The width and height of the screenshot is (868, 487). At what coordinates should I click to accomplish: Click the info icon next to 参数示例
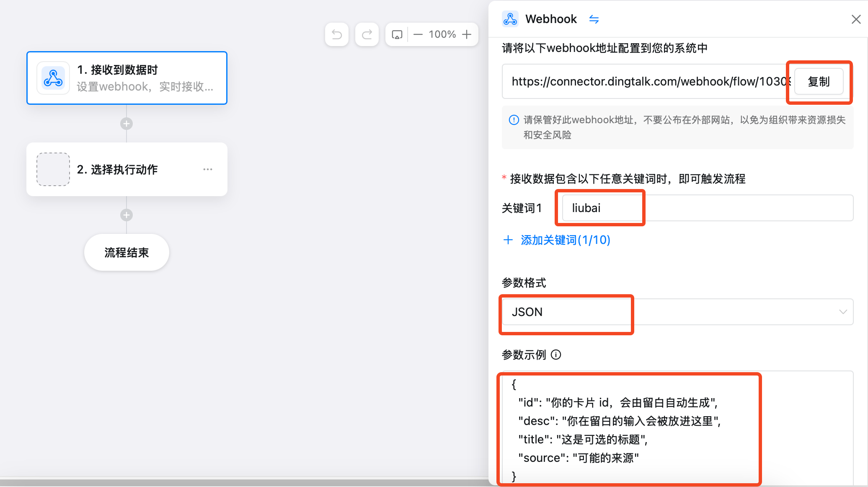click(x=556, y=355)
